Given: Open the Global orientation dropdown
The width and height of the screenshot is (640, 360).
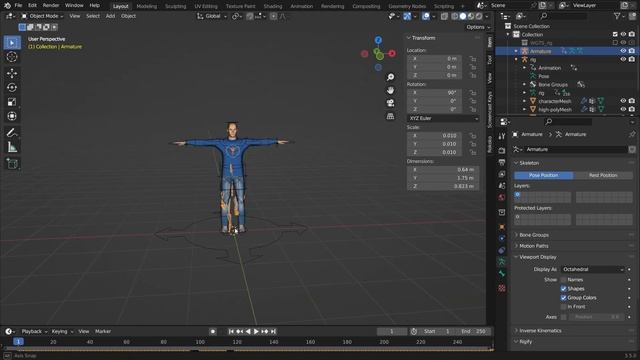Looking at the screenshot, I should [211, 16].
